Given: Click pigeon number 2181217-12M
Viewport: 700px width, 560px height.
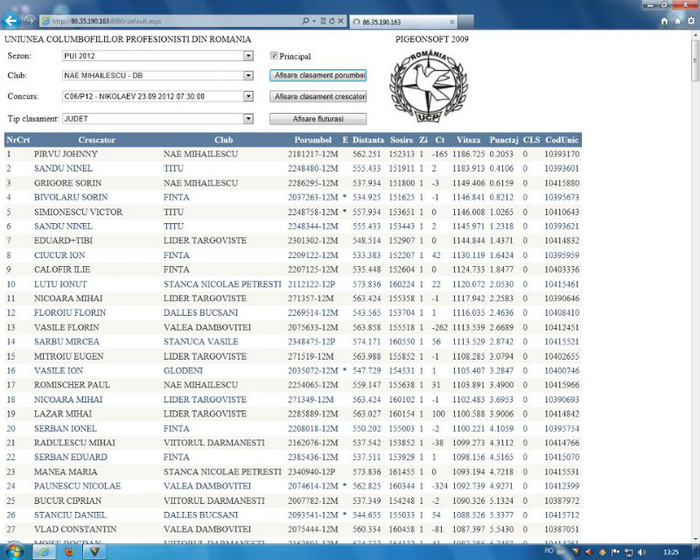Looking at the screenshot, I should tap(313, 154).
